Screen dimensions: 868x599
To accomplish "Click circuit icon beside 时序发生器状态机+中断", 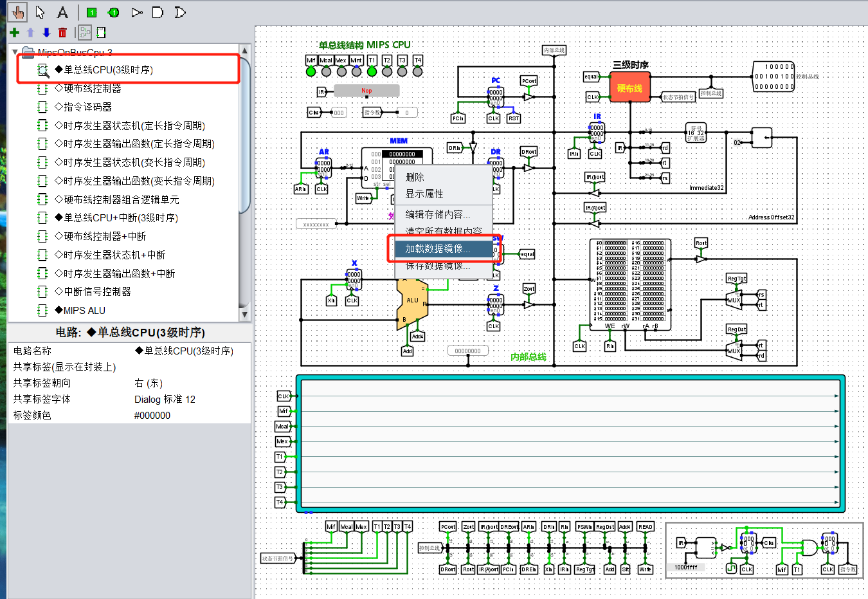I will [42, 255].
